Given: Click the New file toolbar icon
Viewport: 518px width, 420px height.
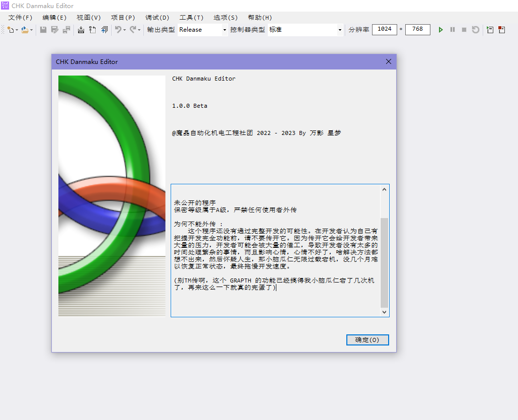Looking at the screenshot, I should pos(10,30).
